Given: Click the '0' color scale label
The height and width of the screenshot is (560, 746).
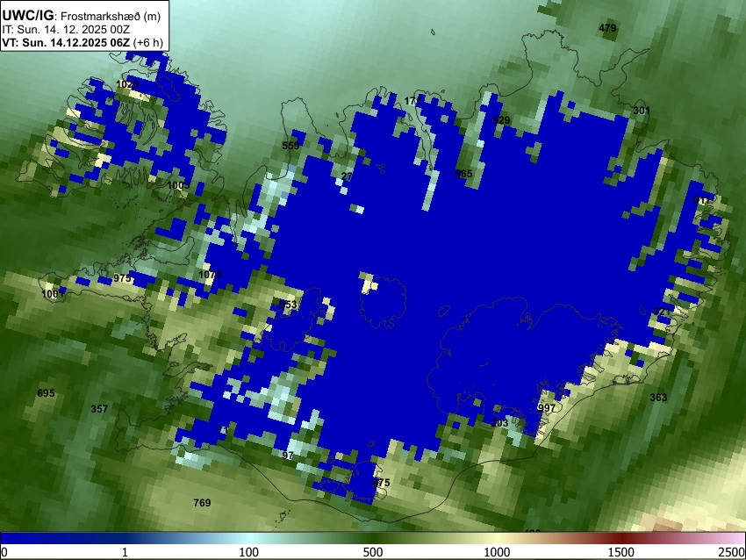Looking at the screenshot, I should click(4, 552).
